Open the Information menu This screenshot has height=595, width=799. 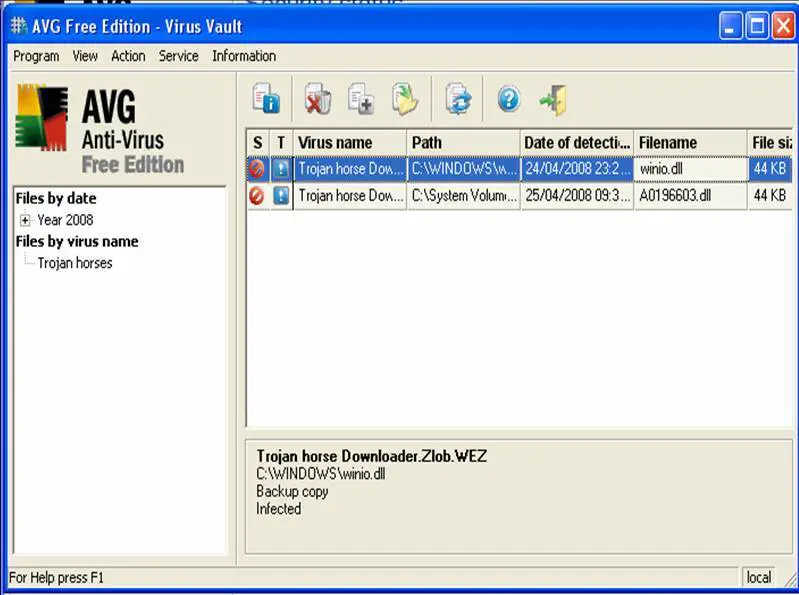tap(244, 56)
